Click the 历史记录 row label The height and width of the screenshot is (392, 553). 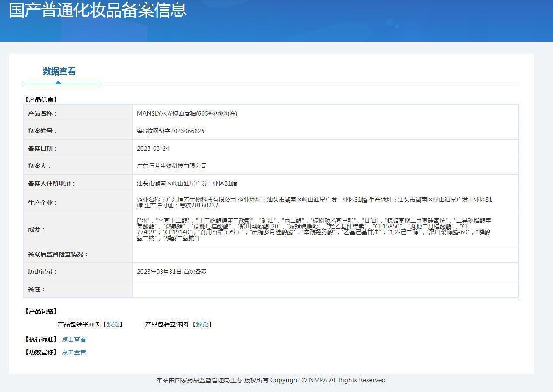click(x=42, y=272)
